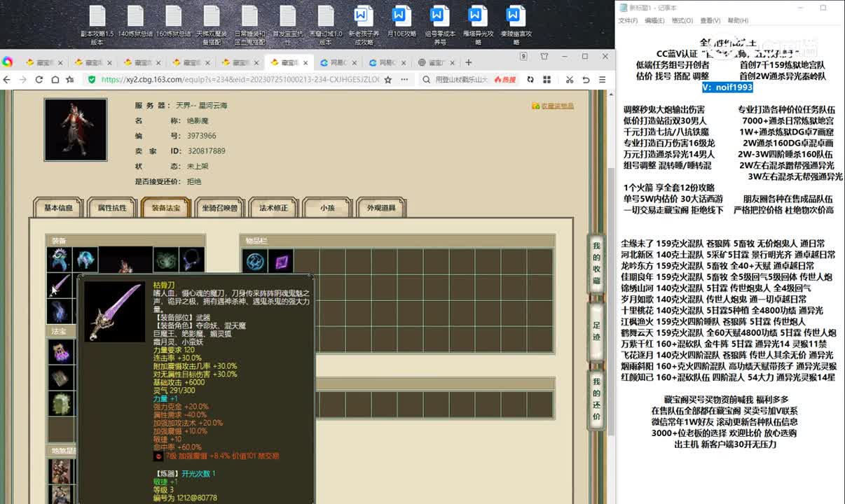The image size is (845, 504).
Task: Go back in the browser
Action: 8,80
